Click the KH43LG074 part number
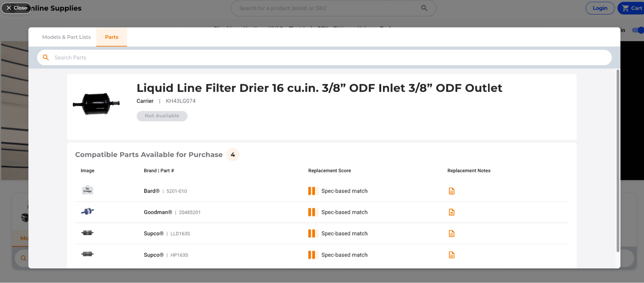The height and width of the screenshot is (283, 644). point(180,101)
